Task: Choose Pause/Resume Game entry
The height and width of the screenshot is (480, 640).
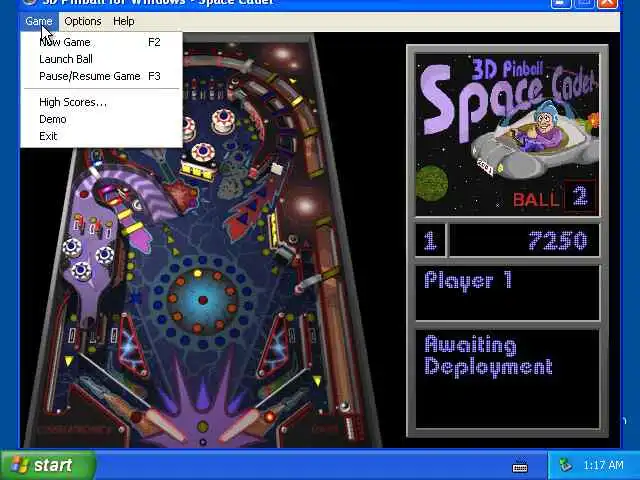Action: [100, 76]
